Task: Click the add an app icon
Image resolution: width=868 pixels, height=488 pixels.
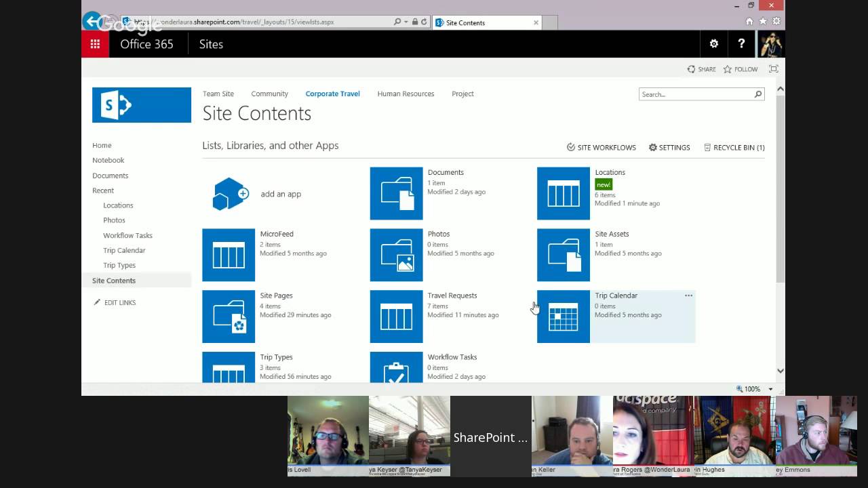Action: click(231, 194)
